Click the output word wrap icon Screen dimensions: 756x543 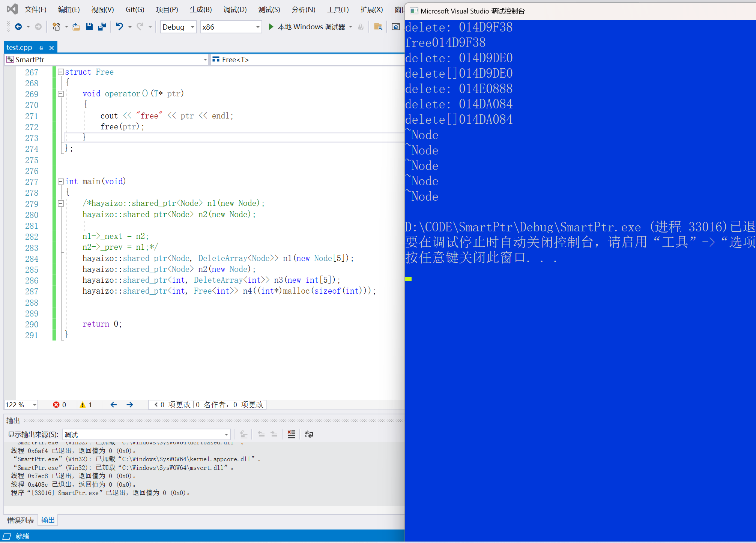[309, 434]
